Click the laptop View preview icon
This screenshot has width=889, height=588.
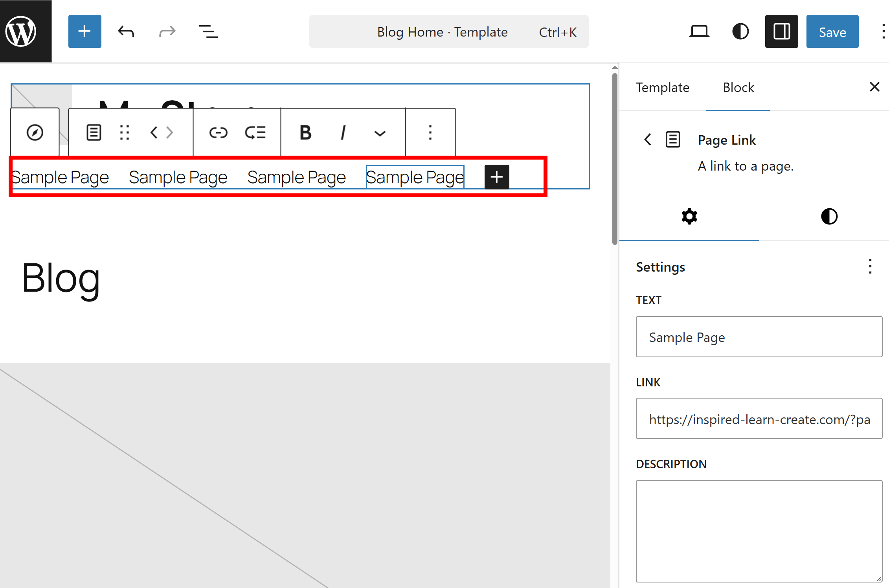[699, 31]
